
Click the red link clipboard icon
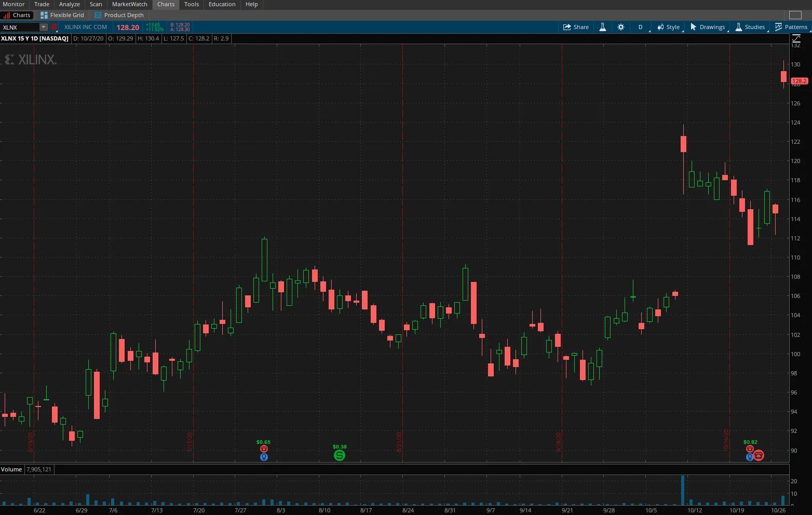pyautogui.click(x=54, y=28)
